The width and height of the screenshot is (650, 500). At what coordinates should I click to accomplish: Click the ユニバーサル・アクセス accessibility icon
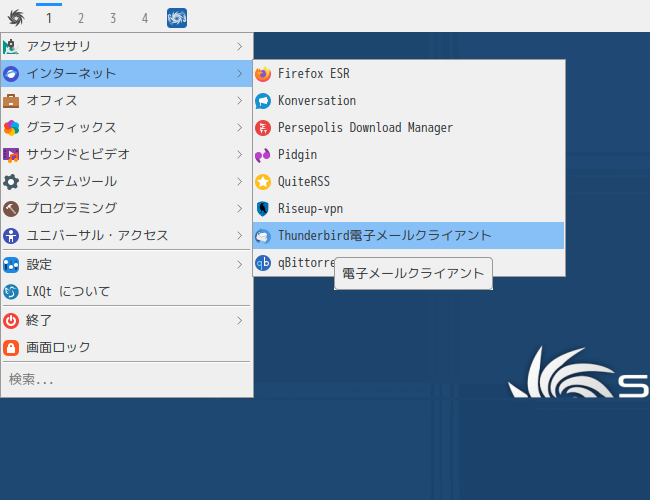[x=11, y=235]
